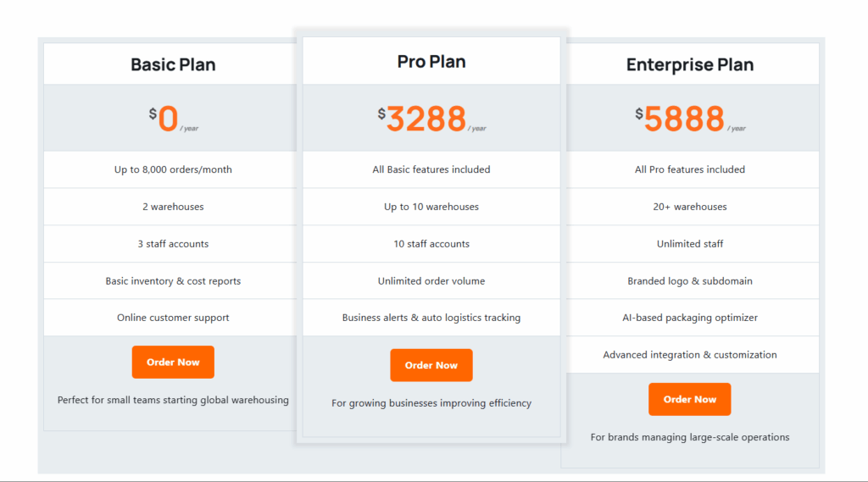
Task: Click Order Now under Basic Plan
Action: click(173, 363)
